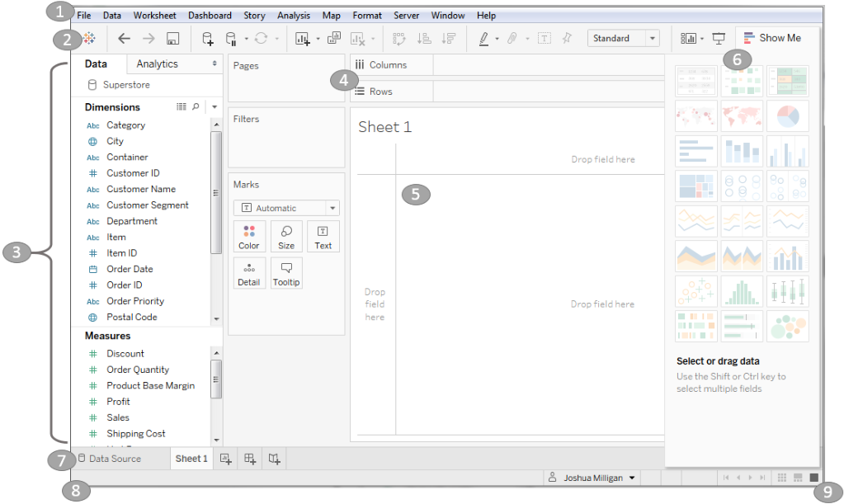Select the Profit measure
Image resolution: width=844 pixels, height=504 pixels.
point(118,401)
